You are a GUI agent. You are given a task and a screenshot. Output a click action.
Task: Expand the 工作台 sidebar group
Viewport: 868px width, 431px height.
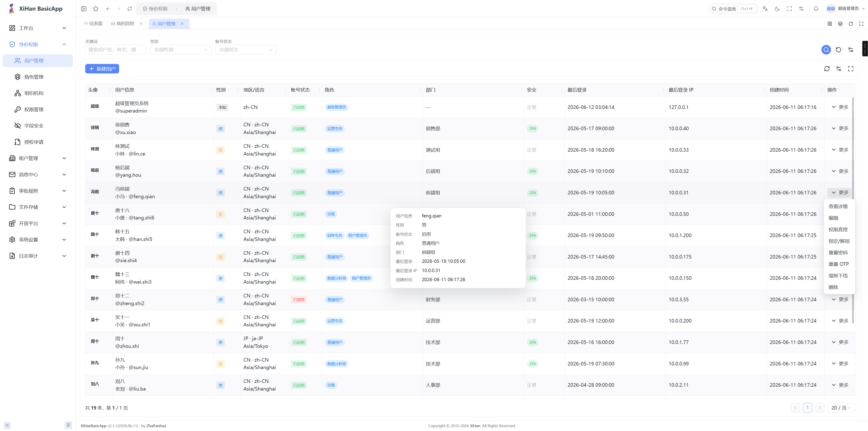coord(38,28)
